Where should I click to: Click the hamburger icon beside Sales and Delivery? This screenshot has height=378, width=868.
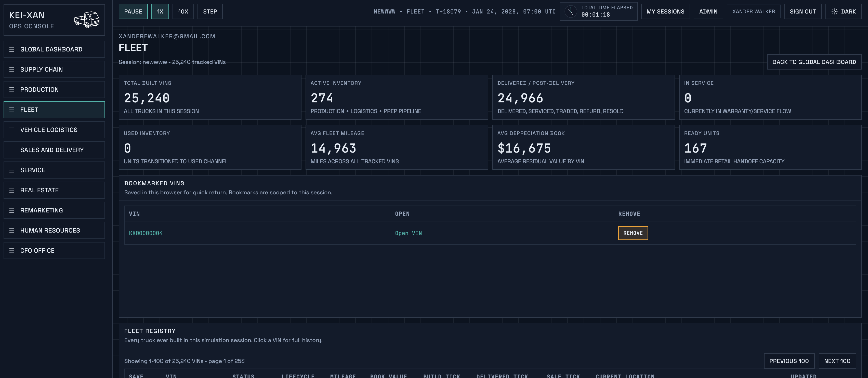pos(12,150)
